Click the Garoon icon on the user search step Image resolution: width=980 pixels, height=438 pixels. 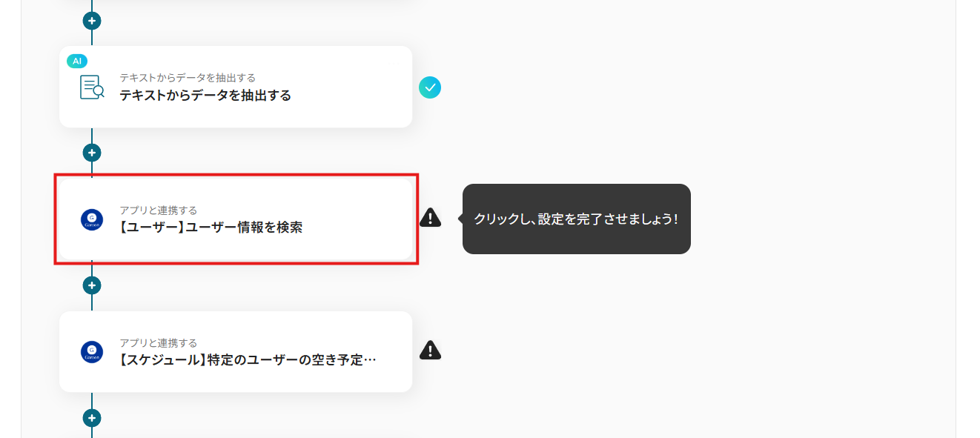tap(92, 219)
